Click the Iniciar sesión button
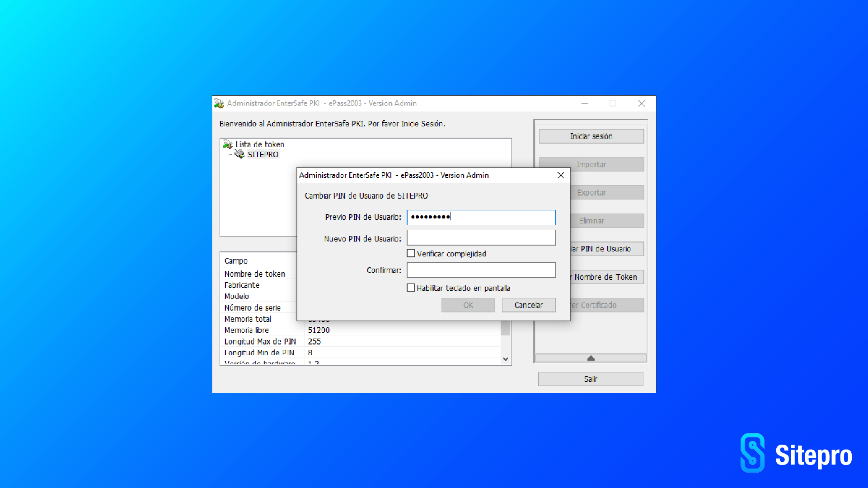 (591, 136)
